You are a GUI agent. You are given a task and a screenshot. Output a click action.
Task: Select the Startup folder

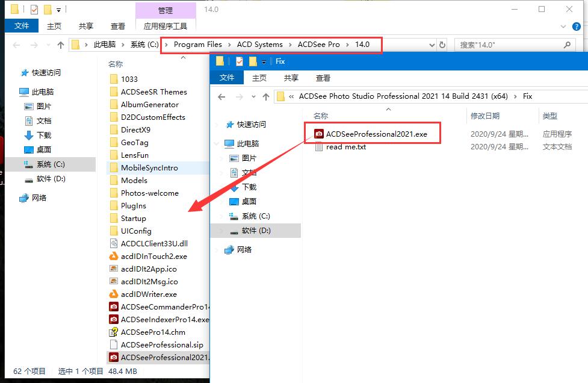click(x=128, y=219)
